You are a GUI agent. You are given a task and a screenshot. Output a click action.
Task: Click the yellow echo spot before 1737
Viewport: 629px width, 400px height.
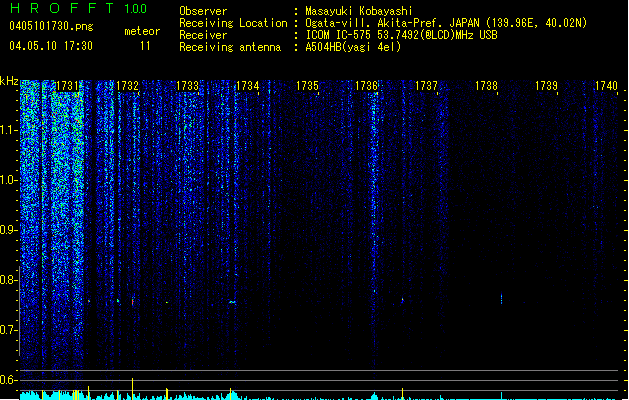tap(402, 299)
